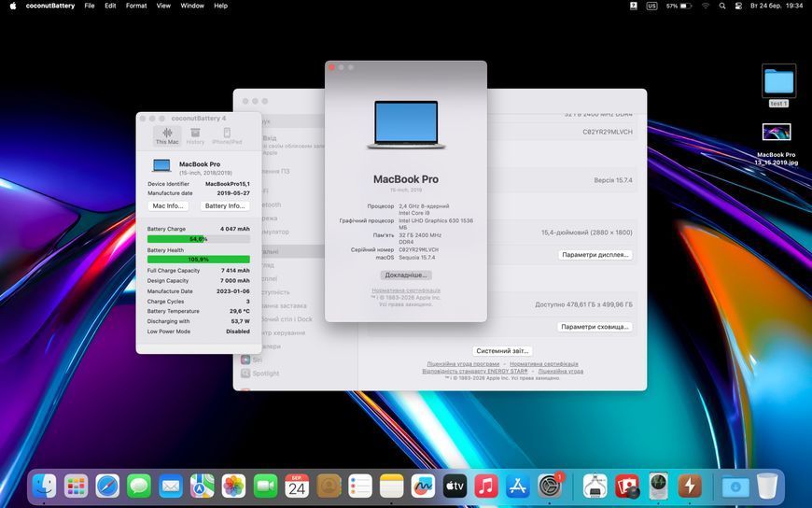Viewport: 812px width, 508px height.
Task: Launch FaceTime from the Dock
Action: click(265, 487)
